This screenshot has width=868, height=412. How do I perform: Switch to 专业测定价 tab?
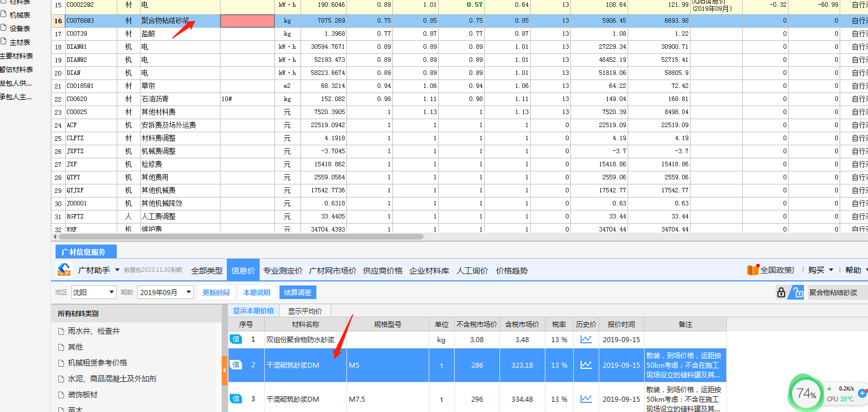click(x=283, y=271)
